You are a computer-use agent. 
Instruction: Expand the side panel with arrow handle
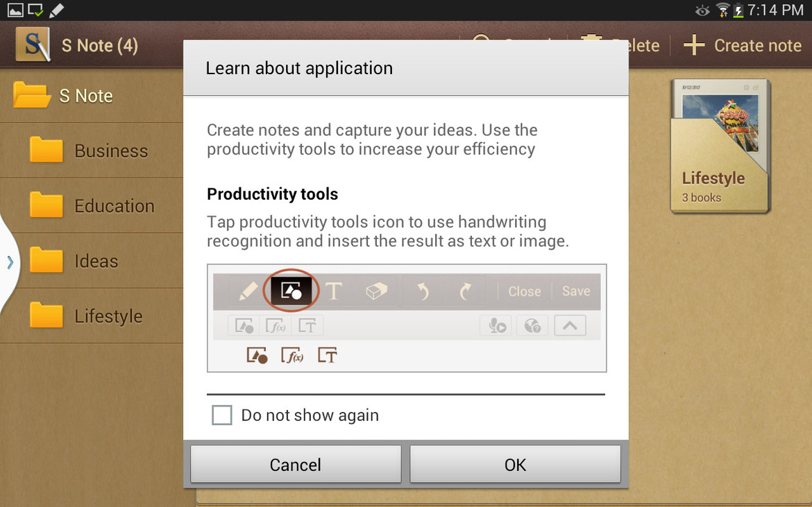[10, 262]
